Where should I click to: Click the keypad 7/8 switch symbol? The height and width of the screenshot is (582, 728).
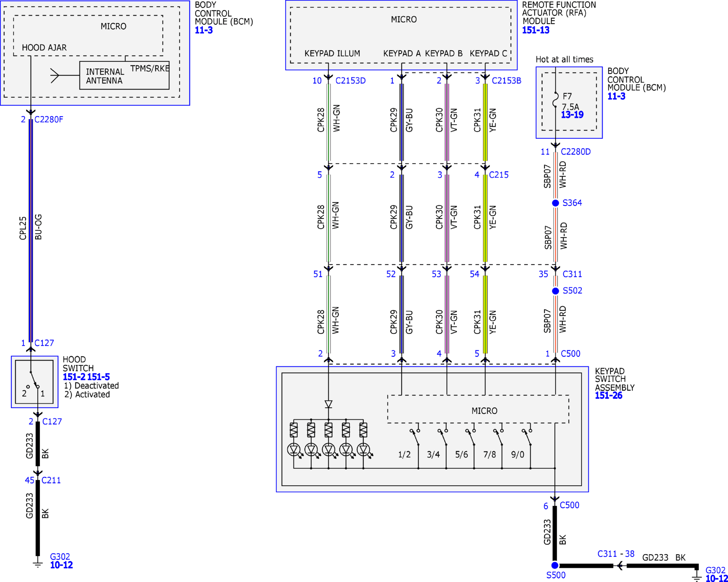click(499, 438)
